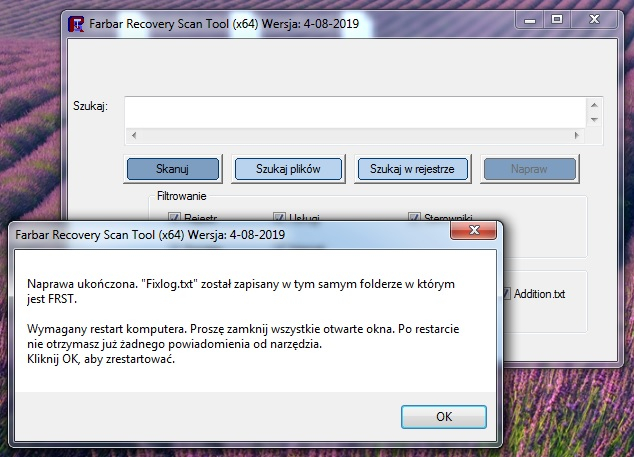The width and height of the screenshot is (634, 457).
Task: Click inside the Szukaj search field
Action: coord(356,113)
